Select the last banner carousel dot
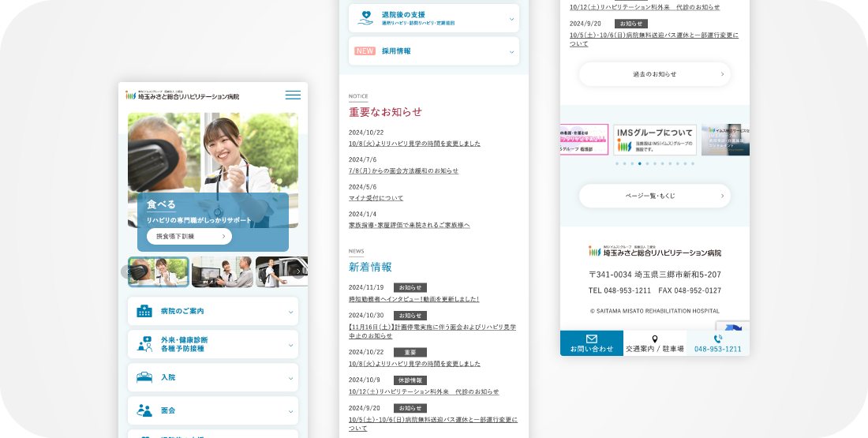The height and width of the screenshot is (438, 868). point(693,163)
